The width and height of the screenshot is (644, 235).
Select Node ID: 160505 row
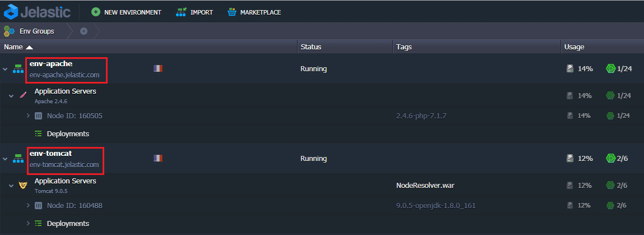click(322, 116)
